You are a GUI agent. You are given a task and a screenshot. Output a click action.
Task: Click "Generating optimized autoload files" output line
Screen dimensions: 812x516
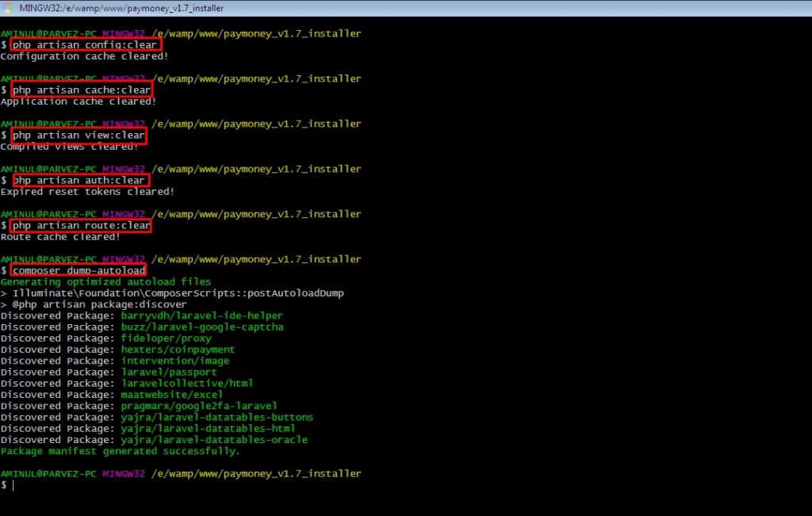coord(105,281)
